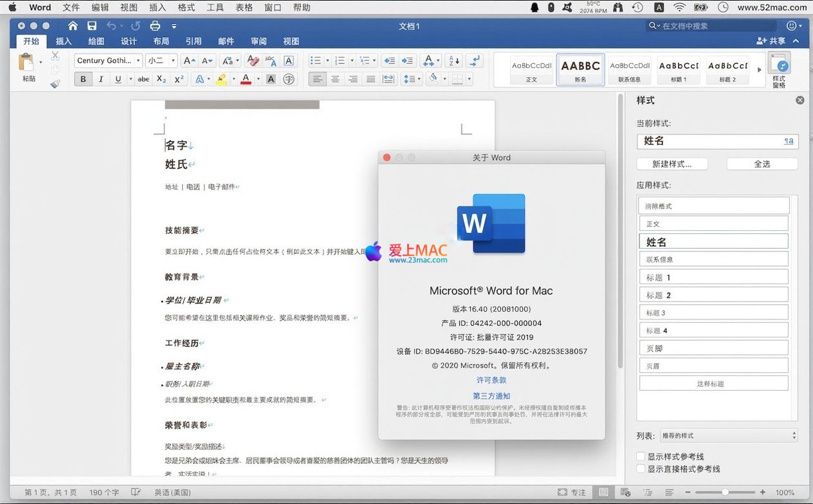The height and width of the screenshot is (504, 813).
Task: Open the 列表 推荐的样式 dropdown
Action: click(728, 435)
